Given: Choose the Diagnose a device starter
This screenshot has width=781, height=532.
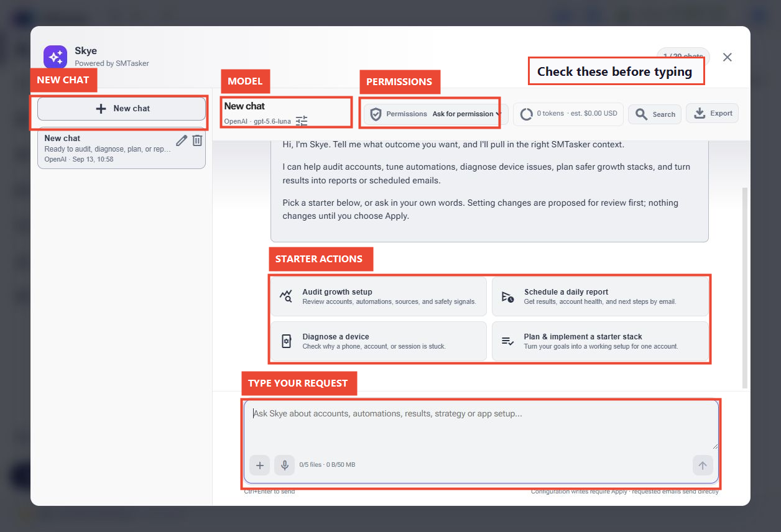Looking at the screenshot, I should (379, 341).
